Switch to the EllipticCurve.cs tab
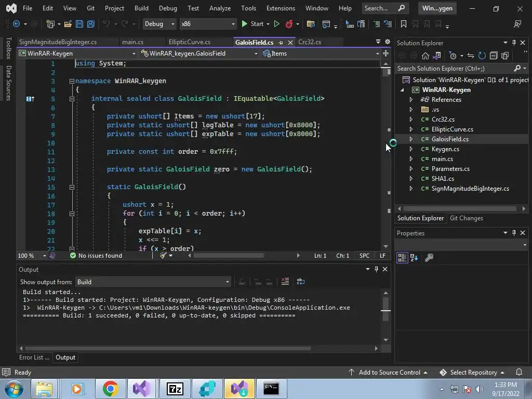Screen dimensions: 532x399 tap(190, 42)
